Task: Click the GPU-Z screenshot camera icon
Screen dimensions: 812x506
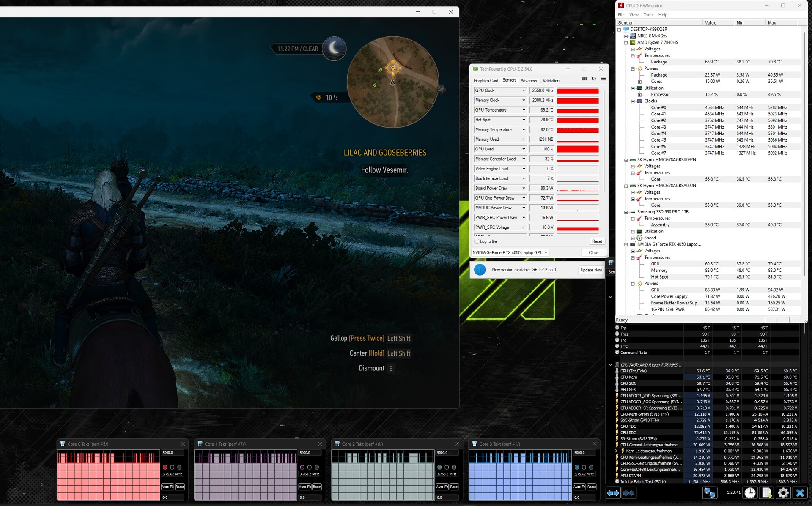Action: tap(584, 79)
